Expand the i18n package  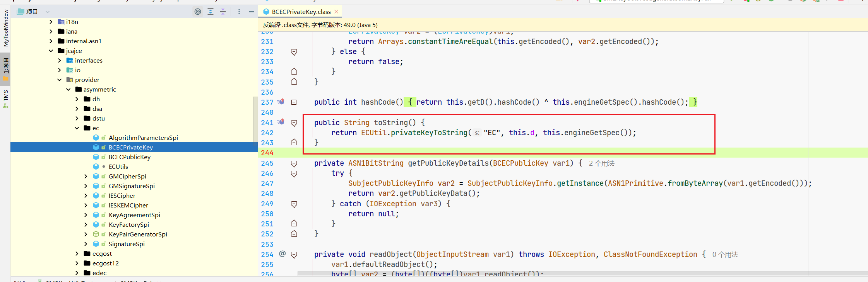pos(51,22)
